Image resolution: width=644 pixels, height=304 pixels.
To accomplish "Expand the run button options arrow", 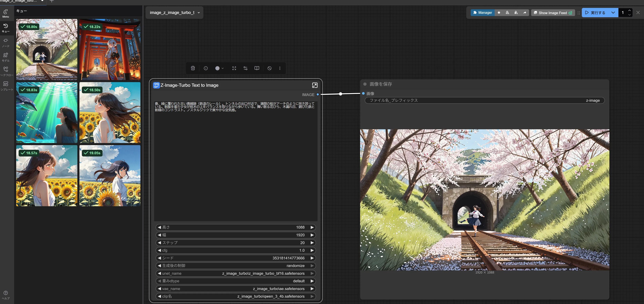I will (613, 13).
